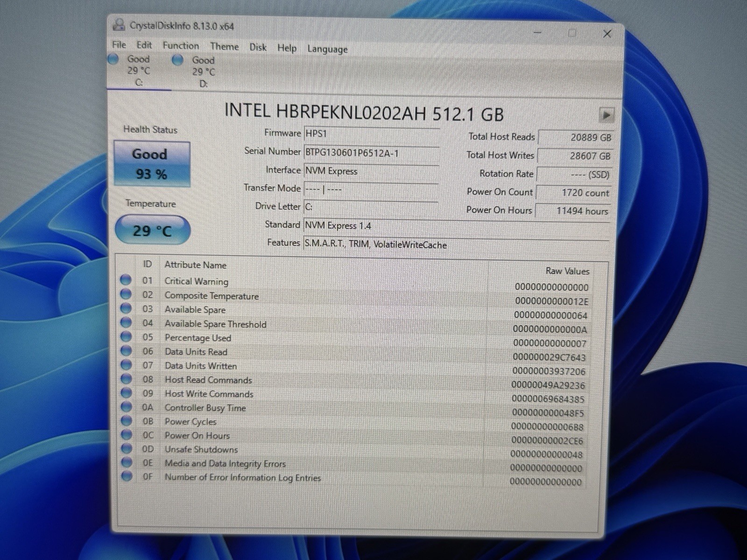
Task: Click the status orb for Composite Temperature
Action: click(126, 294)
